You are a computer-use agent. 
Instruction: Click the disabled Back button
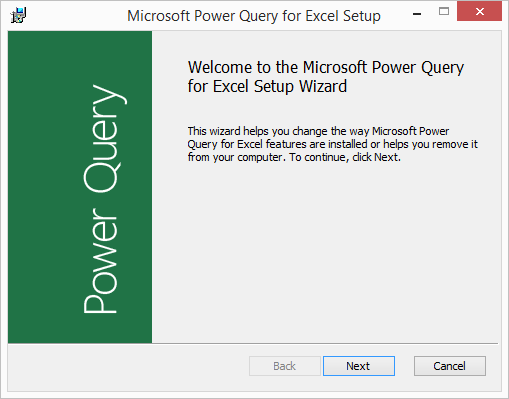[285, 366]
